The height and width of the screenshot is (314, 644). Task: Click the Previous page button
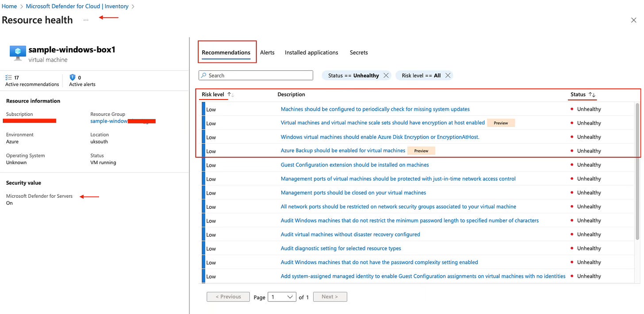coord(228,297)
